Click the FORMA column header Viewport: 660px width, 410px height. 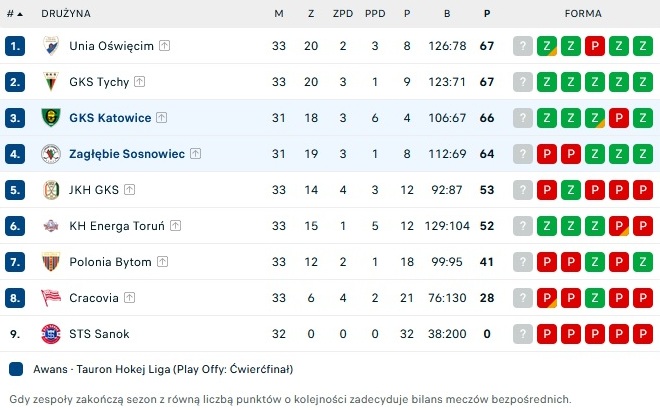point(583,13)
